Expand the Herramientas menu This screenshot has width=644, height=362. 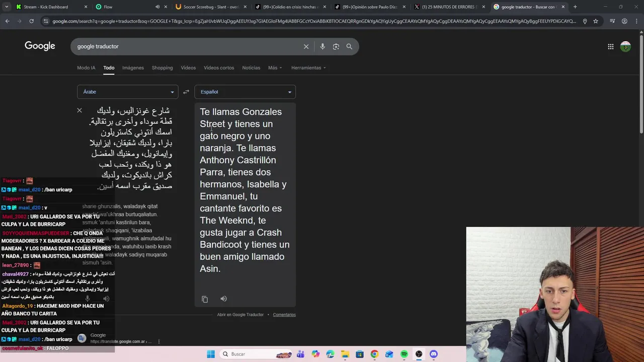pyautogui.click(x=308, y=68)
